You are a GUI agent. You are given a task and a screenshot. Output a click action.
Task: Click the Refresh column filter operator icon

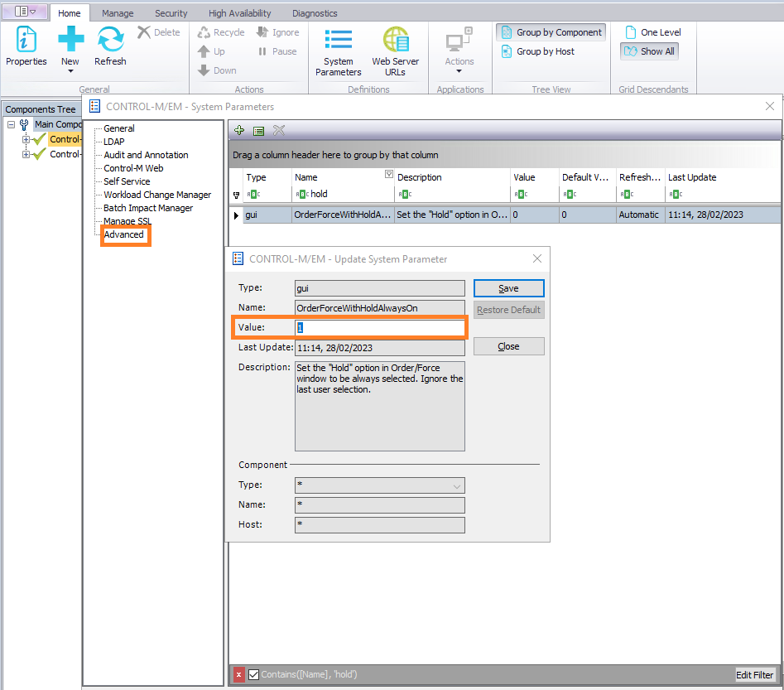coord(627,194)
